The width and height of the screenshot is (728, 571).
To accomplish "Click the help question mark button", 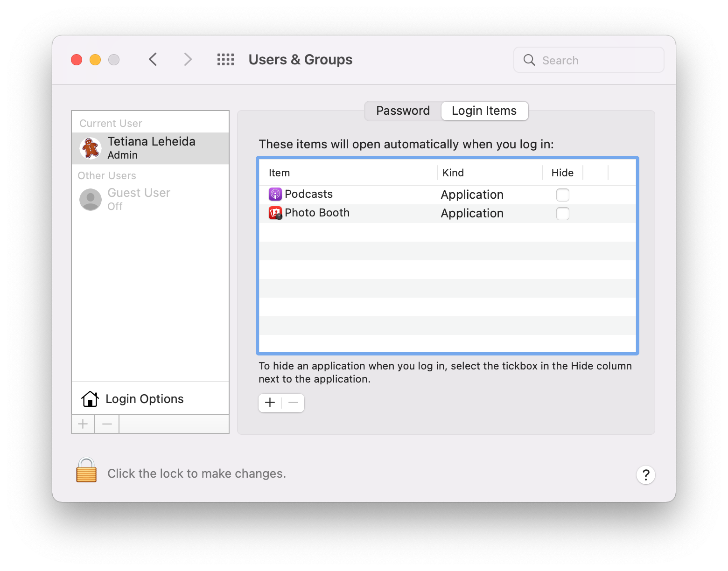I will (646, 474).
